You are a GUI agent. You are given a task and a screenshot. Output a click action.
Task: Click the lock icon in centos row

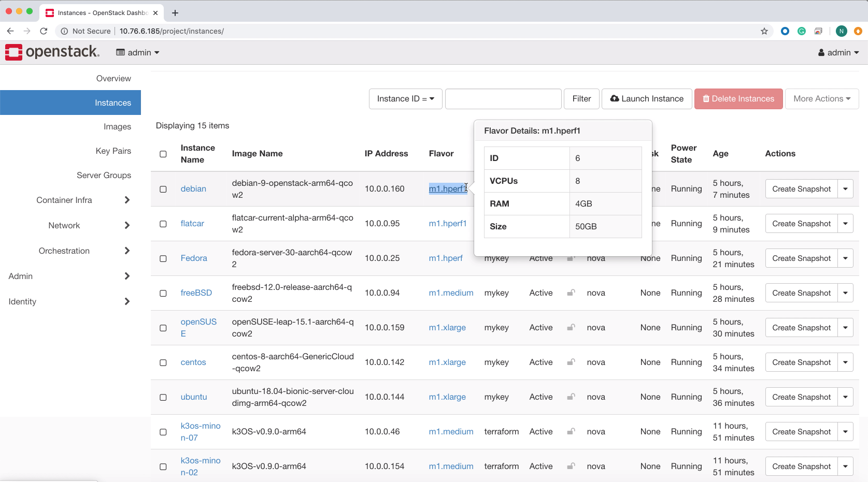tap(571, 362)
